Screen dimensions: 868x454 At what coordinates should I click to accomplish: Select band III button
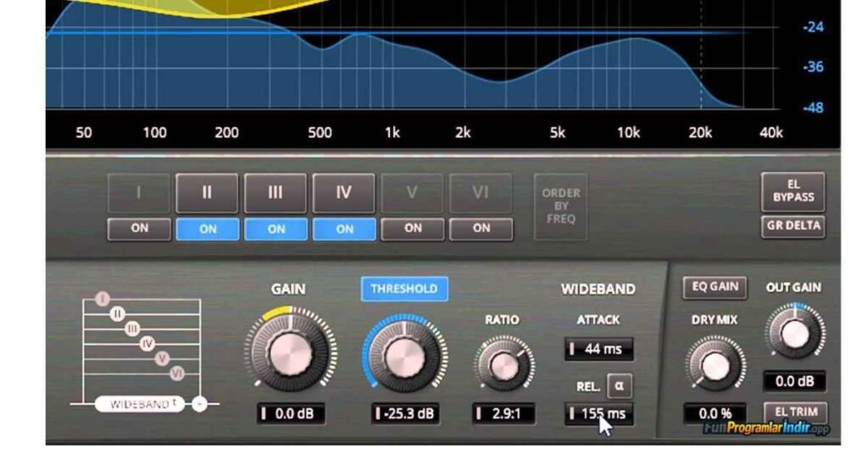point(275,193)
